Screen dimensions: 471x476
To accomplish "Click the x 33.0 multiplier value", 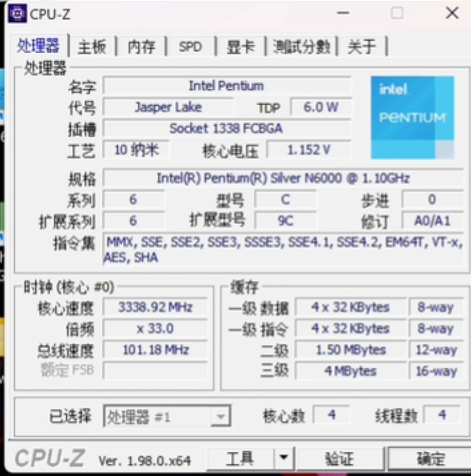I will (x=155, y=328).
